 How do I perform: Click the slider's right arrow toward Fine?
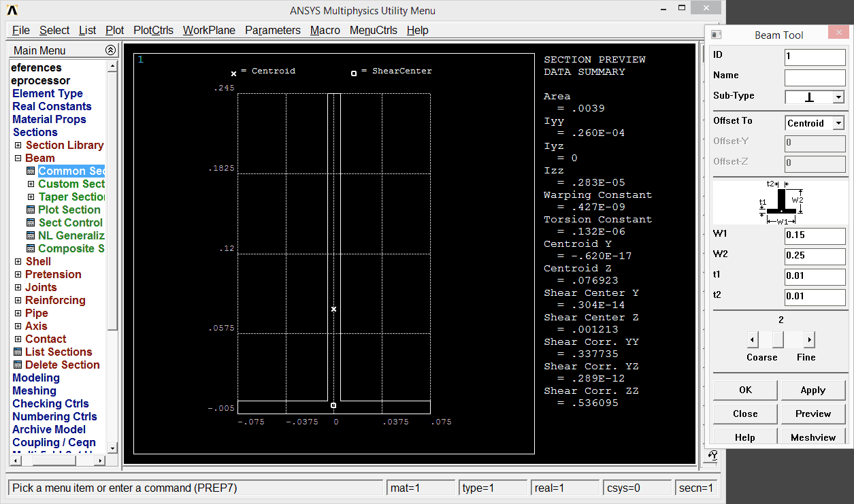[809, 339]
